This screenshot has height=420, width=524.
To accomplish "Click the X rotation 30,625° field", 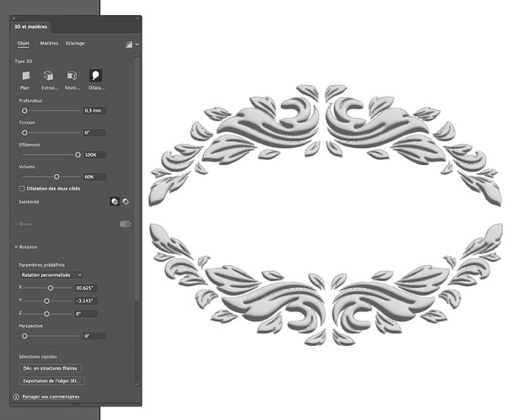I will click(86, 288).
